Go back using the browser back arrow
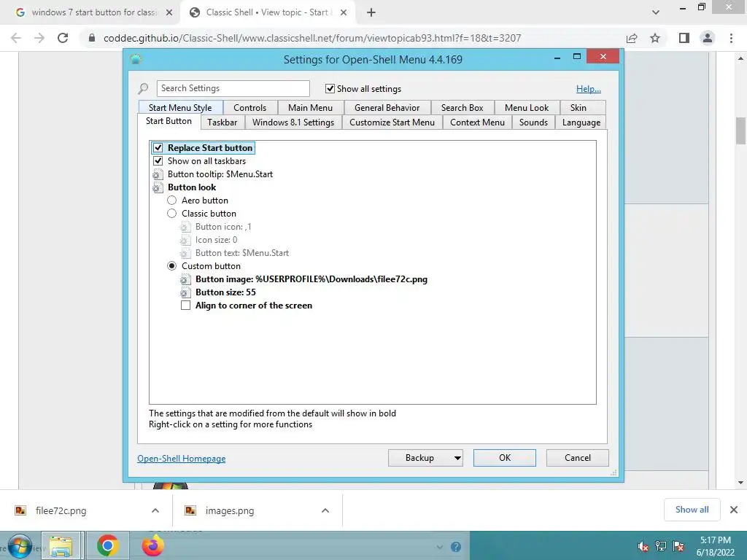The height and width of the screenshot is (560, 747). click(x=16, y=38)
